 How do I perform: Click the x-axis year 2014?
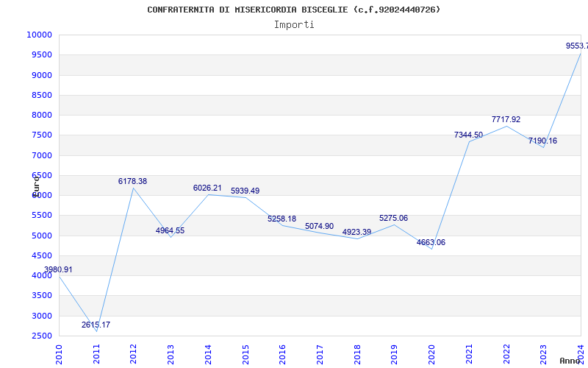point(208,355)
